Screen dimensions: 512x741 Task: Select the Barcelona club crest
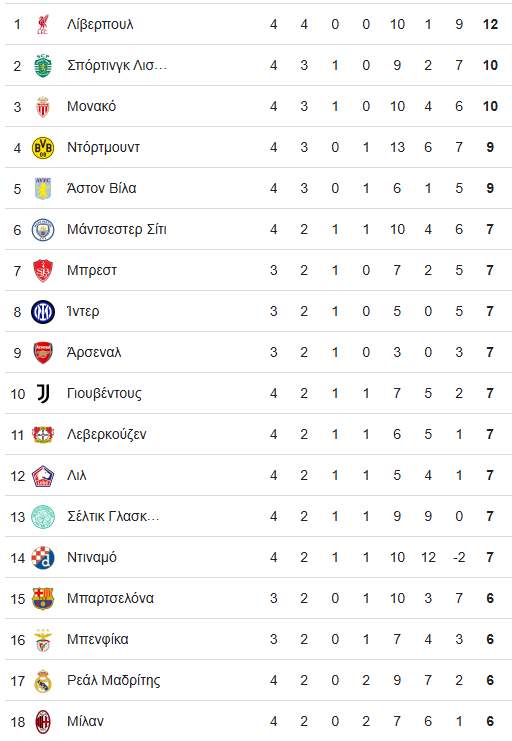tap(43, 599)
